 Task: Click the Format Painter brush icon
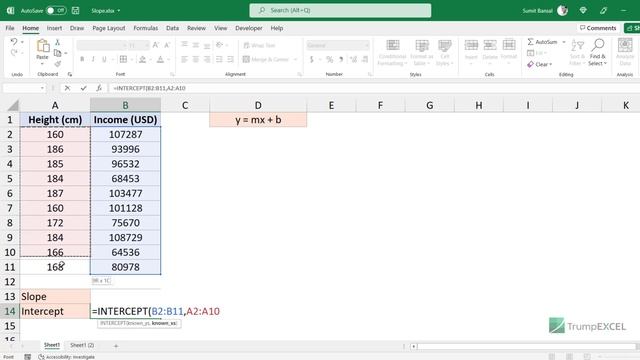tap(58, 64)
